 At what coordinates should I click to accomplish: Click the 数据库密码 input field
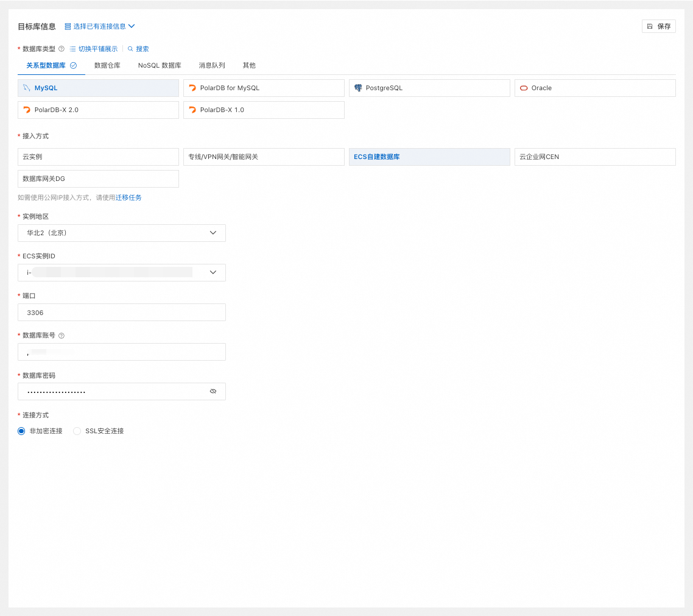point(122,391)
